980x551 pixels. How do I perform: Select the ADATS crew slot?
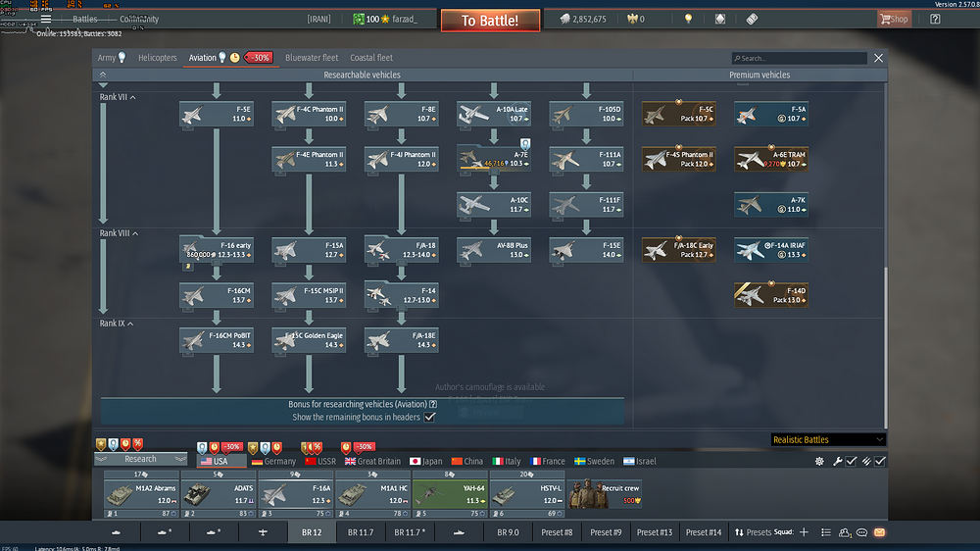point(219,494)
